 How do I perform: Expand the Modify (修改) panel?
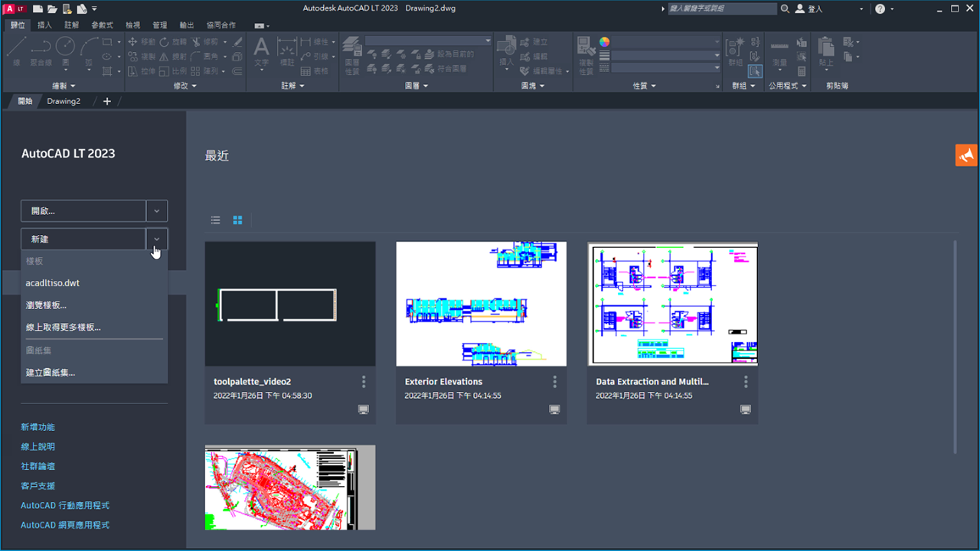185,86
